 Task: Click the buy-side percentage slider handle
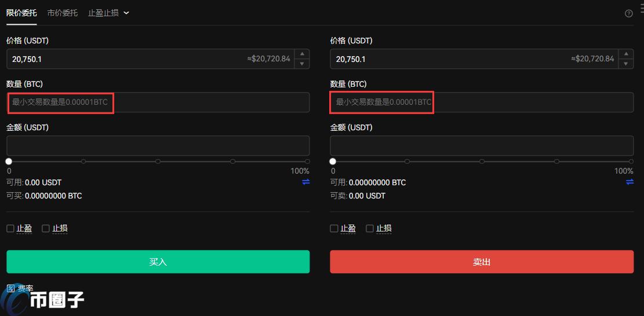(9, 161)
